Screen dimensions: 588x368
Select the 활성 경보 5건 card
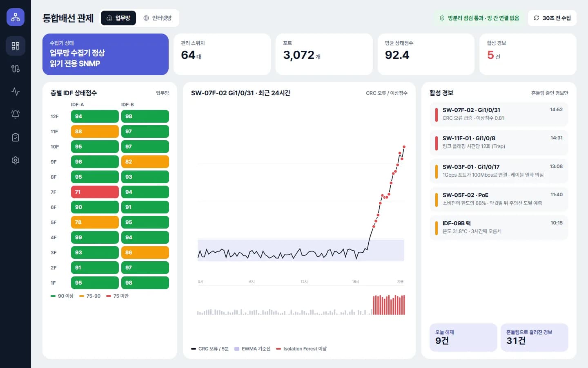(x=528, y=54)
